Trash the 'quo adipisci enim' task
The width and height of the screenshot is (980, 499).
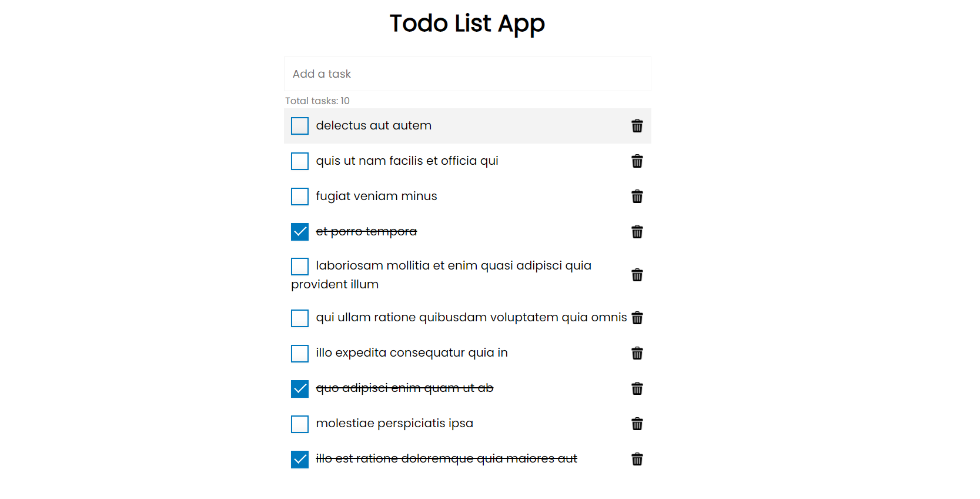(637, 388)
